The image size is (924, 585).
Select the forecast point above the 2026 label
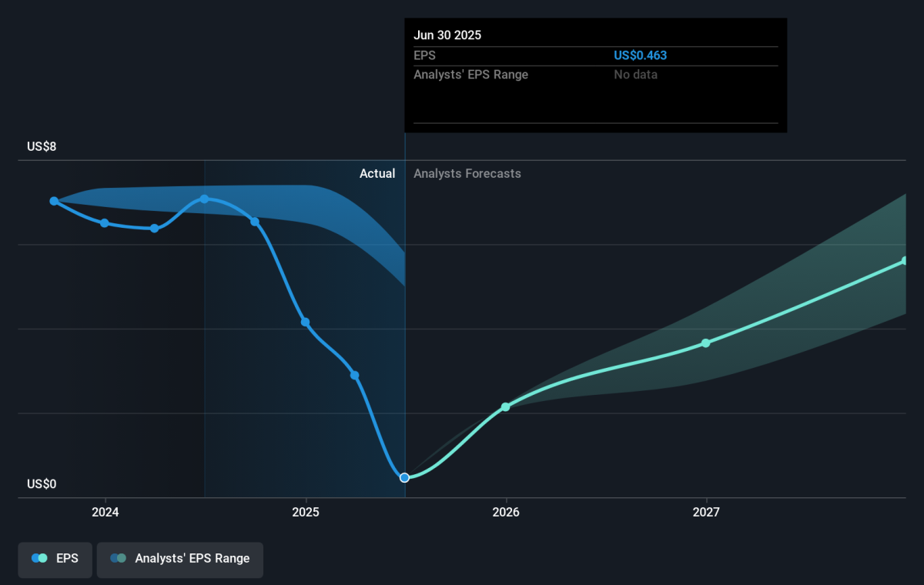tap(506, 406)
